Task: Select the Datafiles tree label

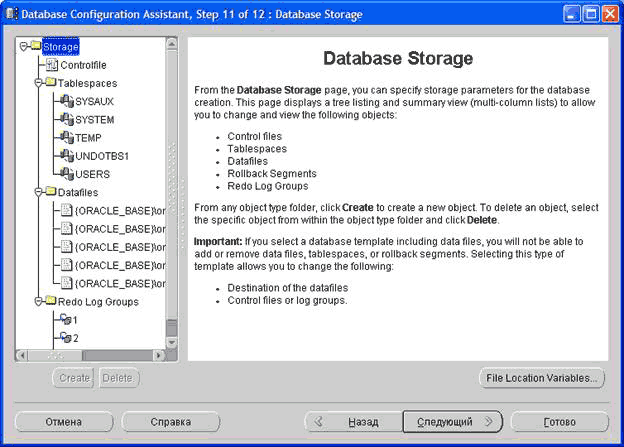Action: click(78, 193)
